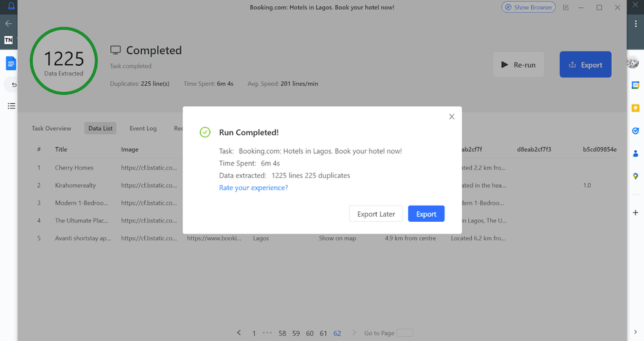Click the previous page arrow

[239, 333]
